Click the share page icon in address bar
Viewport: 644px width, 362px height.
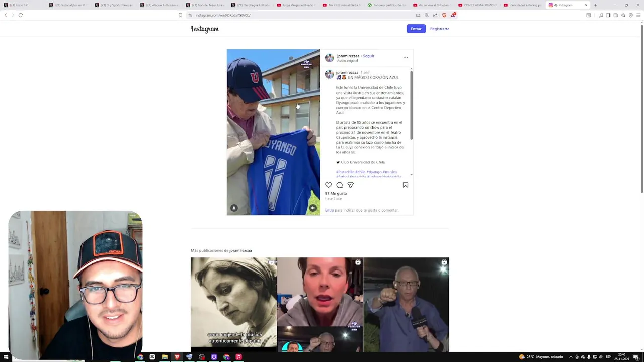point(435,15)
